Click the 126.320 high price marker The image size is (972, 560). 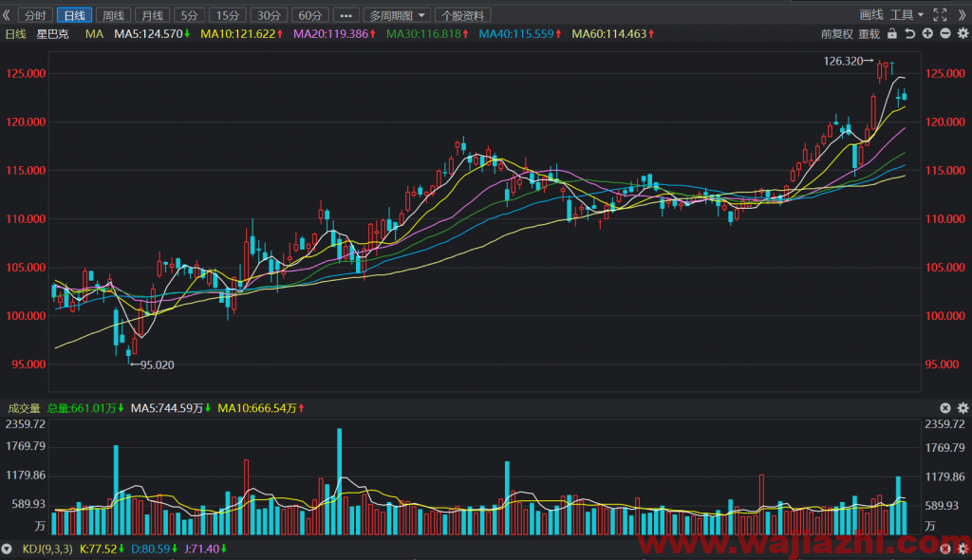click(x=848, y=61)
